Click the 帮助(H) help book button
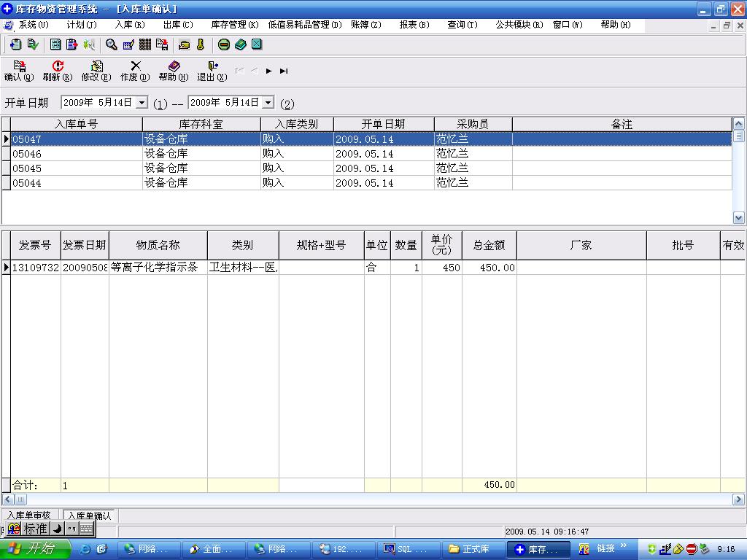This screenshot has width=747, height=560. [x=174, y=71]
